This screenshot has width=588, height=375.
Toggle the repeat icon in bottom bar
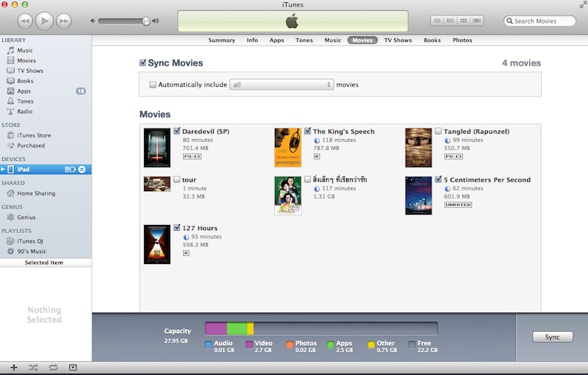tap(53, 368)
